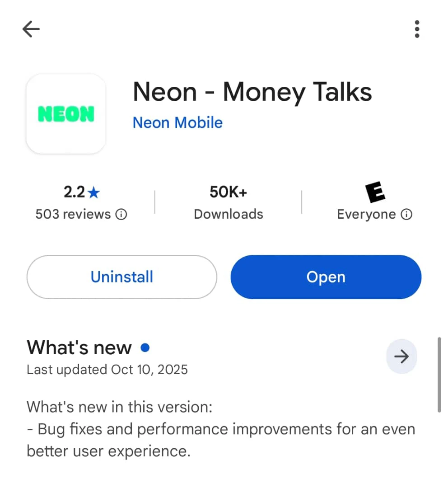Image resolution: width=448 pixels, height=488 pixels.
Task: Tap the green NEON app icon
Action: pyautogui.click(x=66, y=114)
